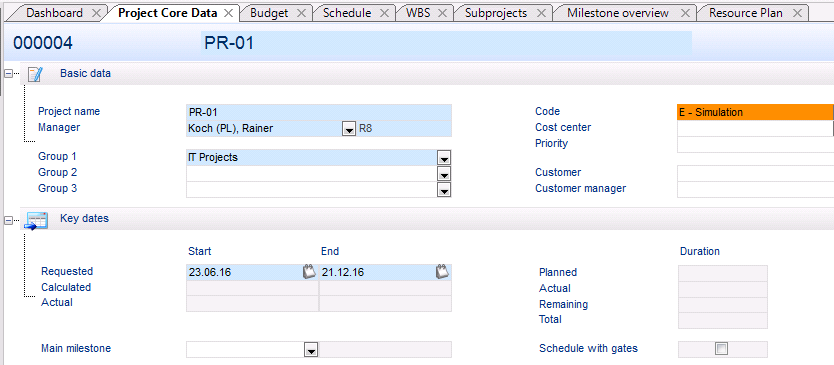Collapse the Key dates section
This screenshot has width=834, height=365.
[8, 220]
